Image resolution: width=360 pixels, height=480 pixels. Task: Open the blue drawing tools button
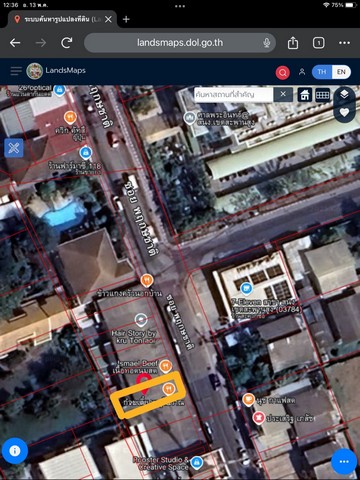pyautogui.click(x=14, y=148)
